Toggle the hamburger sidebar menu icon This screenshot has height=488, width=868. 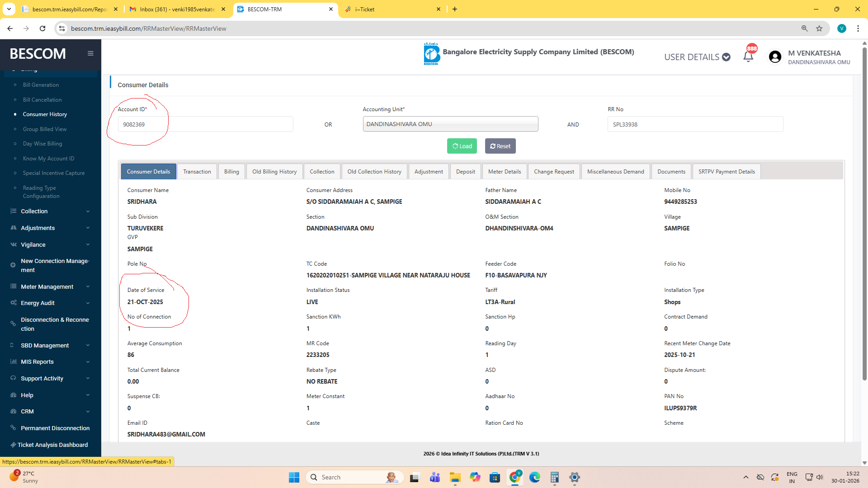(x=90, y=53)
